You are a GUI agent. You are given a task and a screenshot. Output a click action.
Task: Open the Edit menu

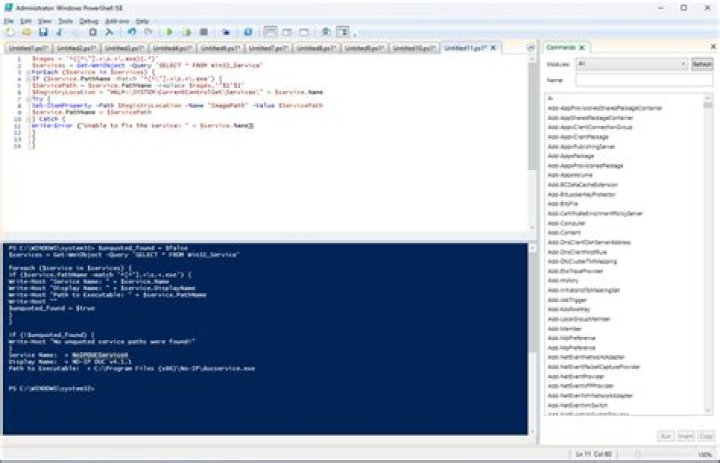coord(26,21)
